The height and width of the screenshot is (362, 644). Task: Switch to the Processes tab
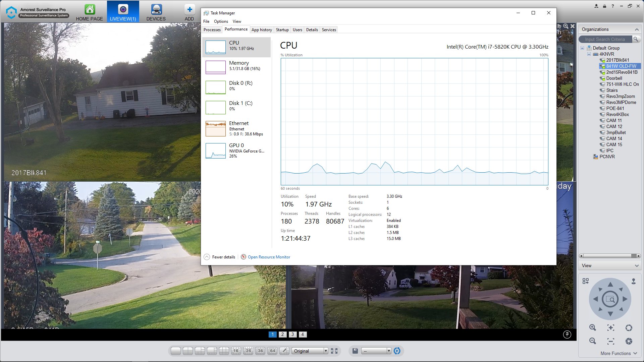click(x=212, y=30)
